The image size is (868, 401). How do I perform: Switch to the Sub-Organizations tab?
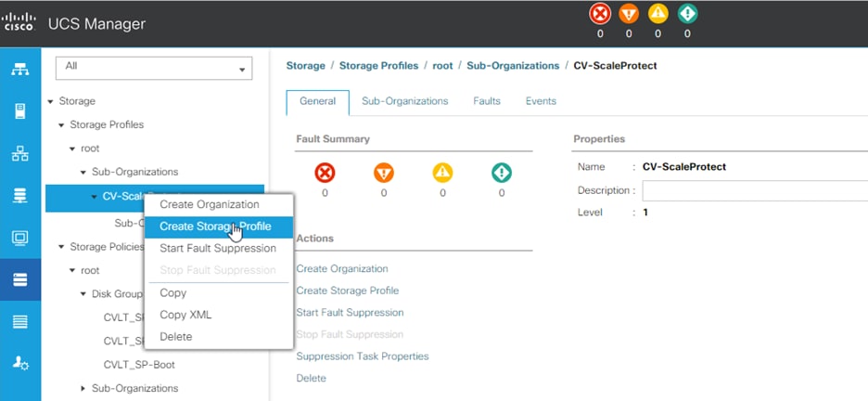(404, 101)
